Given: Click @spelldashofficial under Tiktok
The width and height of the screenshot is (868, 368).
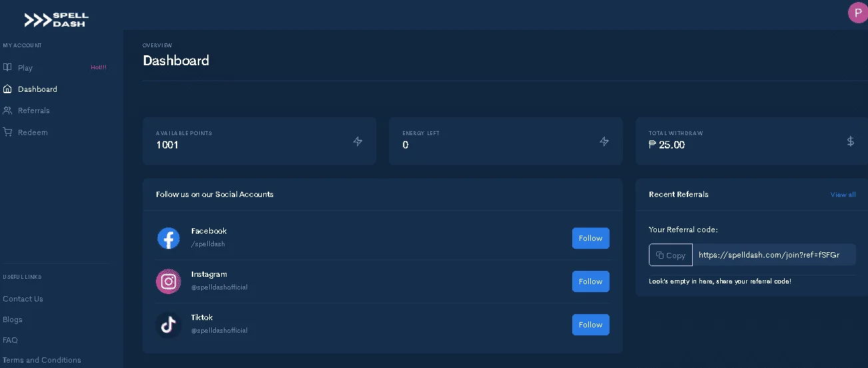Looking at the screenshot, I should pos(219,331).
